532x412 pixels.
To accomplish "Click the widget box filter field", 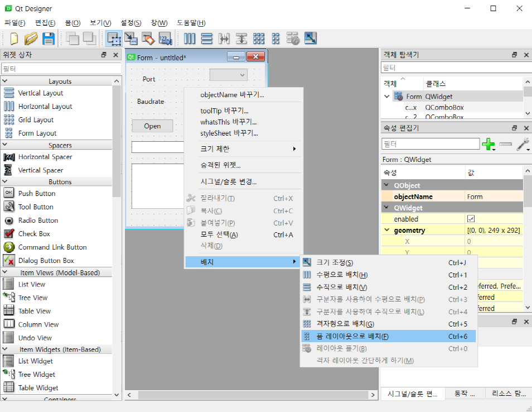I will click(61, 69).
